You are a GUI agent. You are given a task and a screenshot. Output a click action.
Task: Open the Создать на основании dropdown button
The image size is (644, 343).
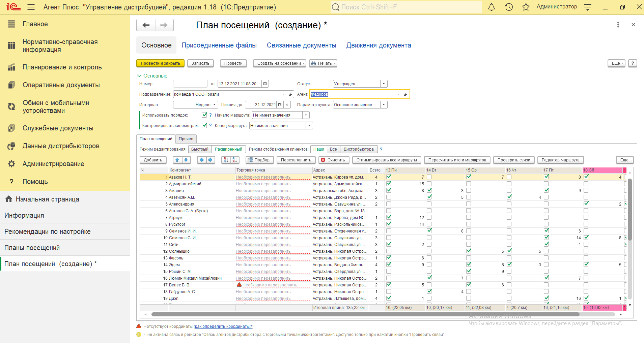coord(279,63)
